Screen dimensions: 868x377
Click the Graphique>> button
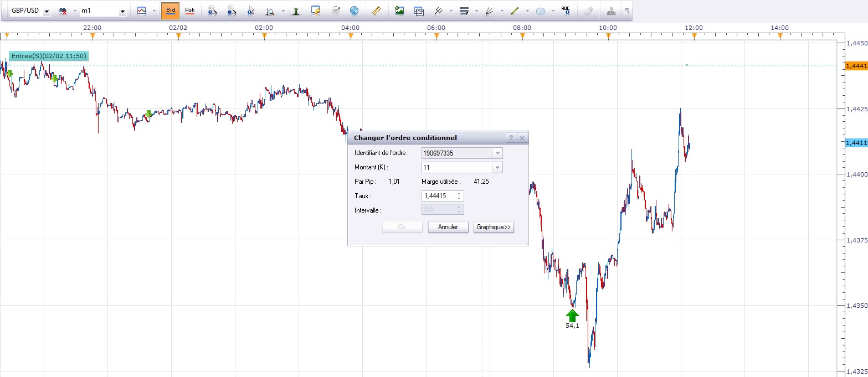coord(494,227)
